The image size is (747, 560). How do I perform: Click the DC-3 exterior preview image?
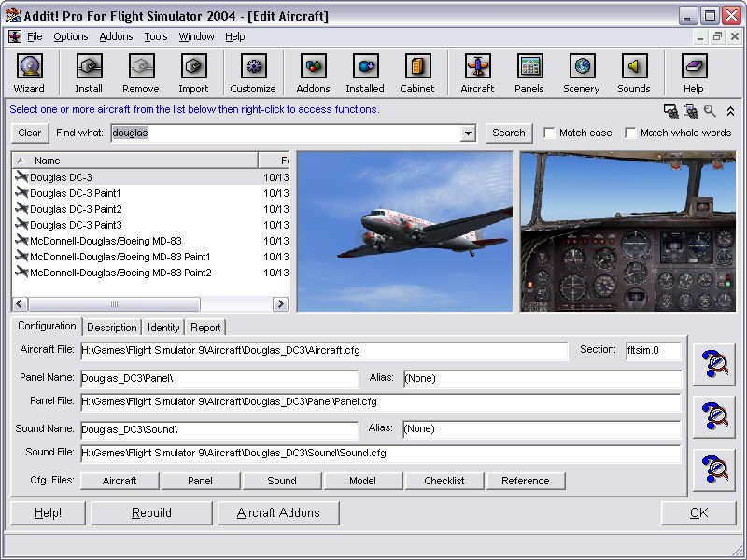[405, 231]
